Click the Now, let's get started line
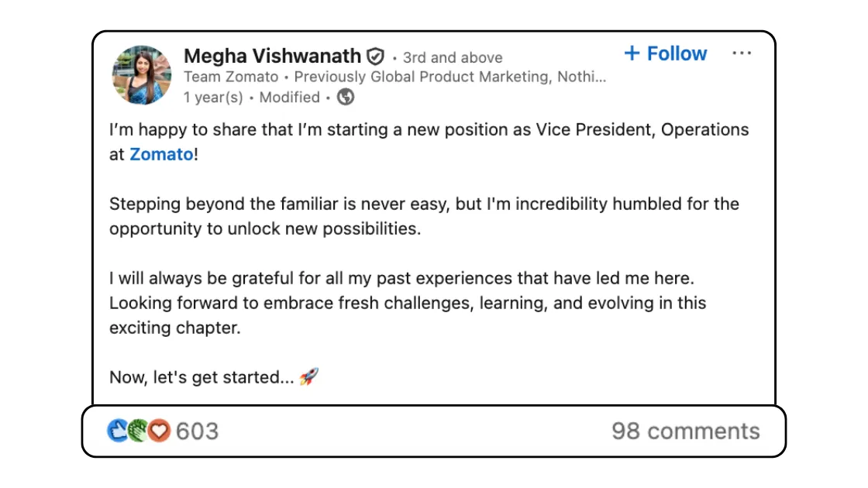The height and width of the screenshot is (488, 868). point(201,377)
